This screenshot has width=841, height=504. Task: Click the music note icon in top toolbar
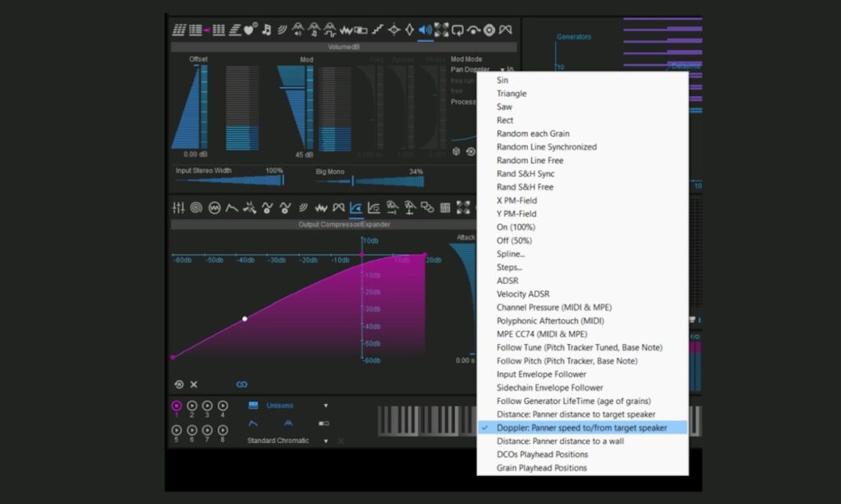pos(266,30)
